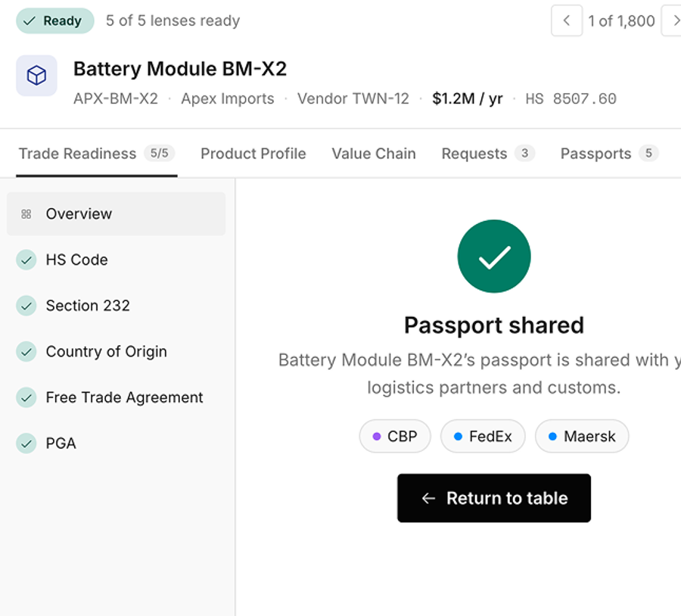This screenshot has width=681, height=616.
Task: Open the Requests tab
Action: 488,154
